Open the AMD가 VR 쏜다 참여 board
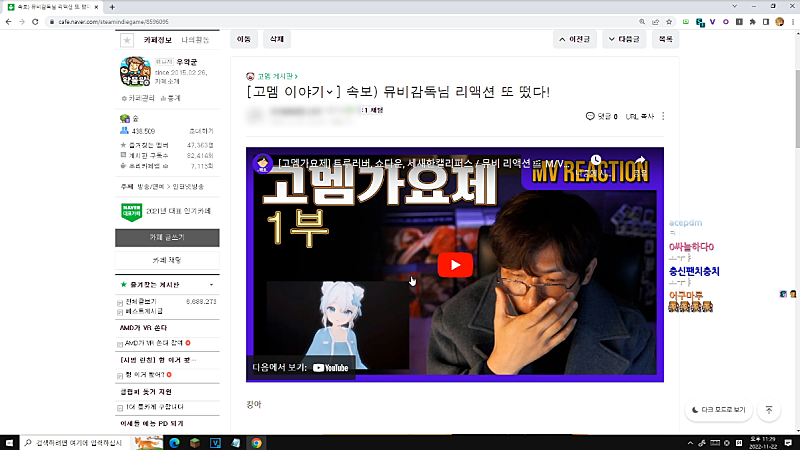This screenshot has width=800, height=450. click(x=154, y=343)
